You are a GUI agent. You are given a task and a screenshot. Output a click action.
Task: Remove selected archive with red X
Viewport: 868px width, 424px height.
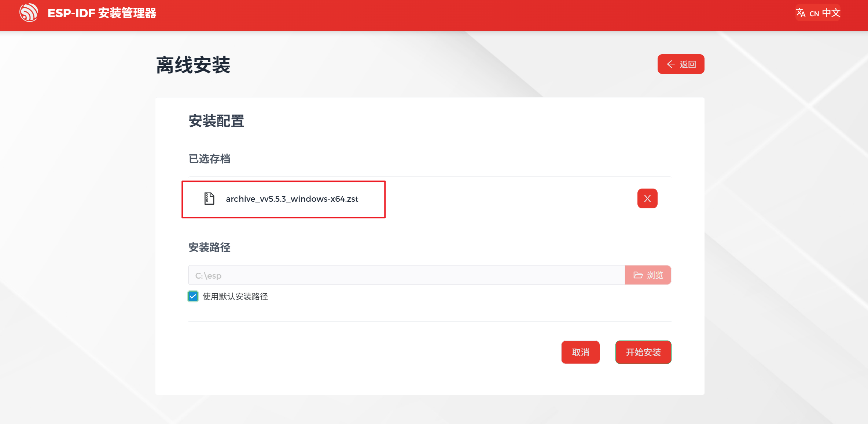[x=647, y=199]
